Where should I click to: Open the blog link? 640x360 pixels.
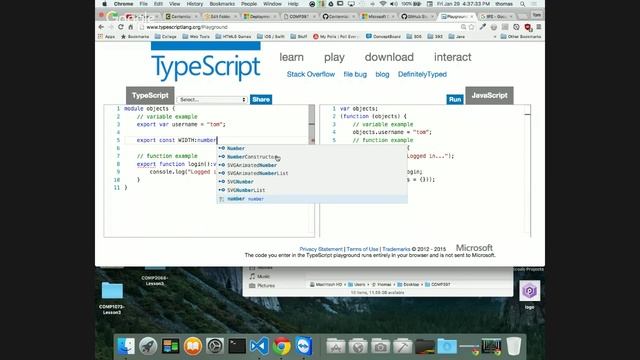382,74
